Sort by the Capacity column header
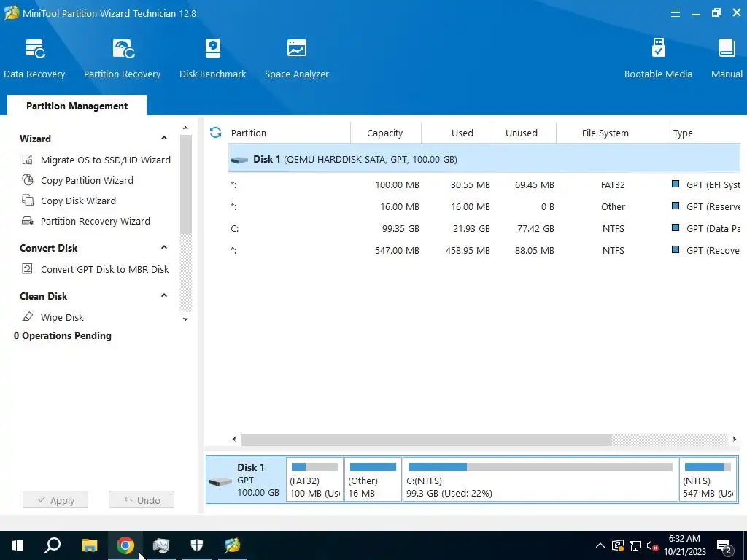Viewport: 747px width, 560px height. pyautogui.click(x=385, y=133)
